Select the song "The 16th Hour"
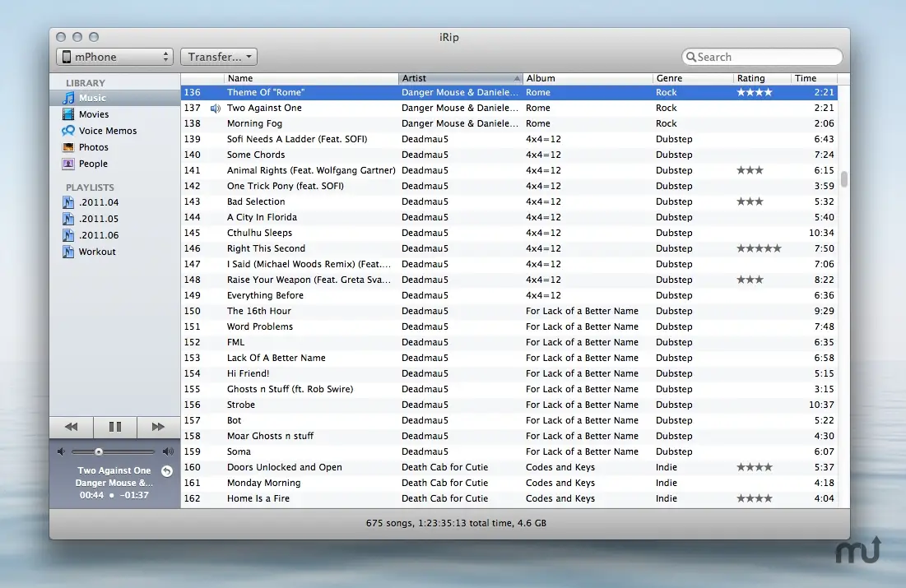The width and height of the screenshot is (906, 588). tap(509, 311)
